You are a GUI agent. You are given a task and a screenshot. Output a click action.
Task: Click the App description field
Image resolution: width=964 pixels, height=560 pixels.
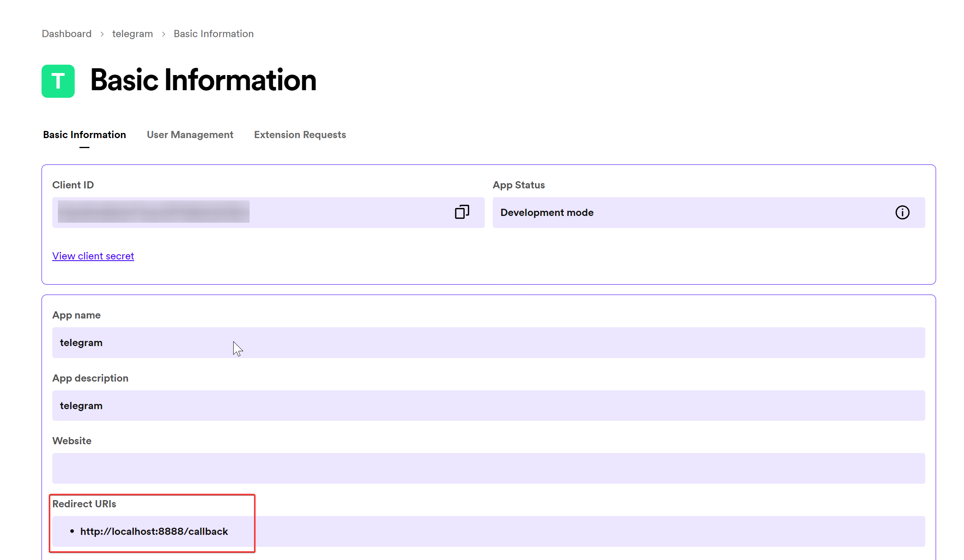(488, 406)
